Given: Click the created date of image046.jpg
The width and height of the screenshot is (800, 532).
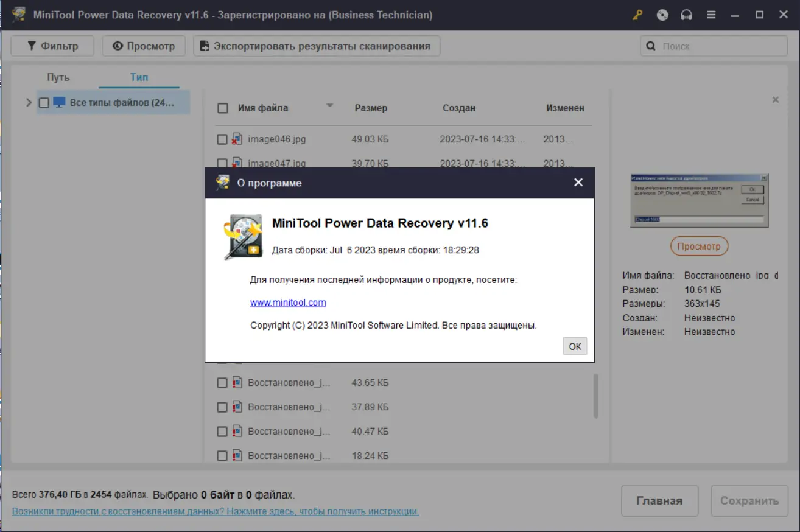Looking at the screenshot, I should (x=482, y=139).
